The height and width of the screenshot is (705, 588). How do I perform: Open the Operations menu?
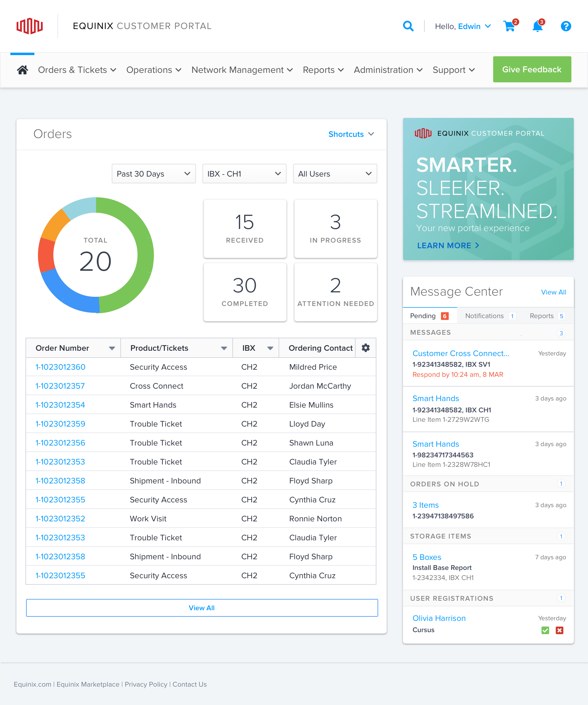point(154,70)
